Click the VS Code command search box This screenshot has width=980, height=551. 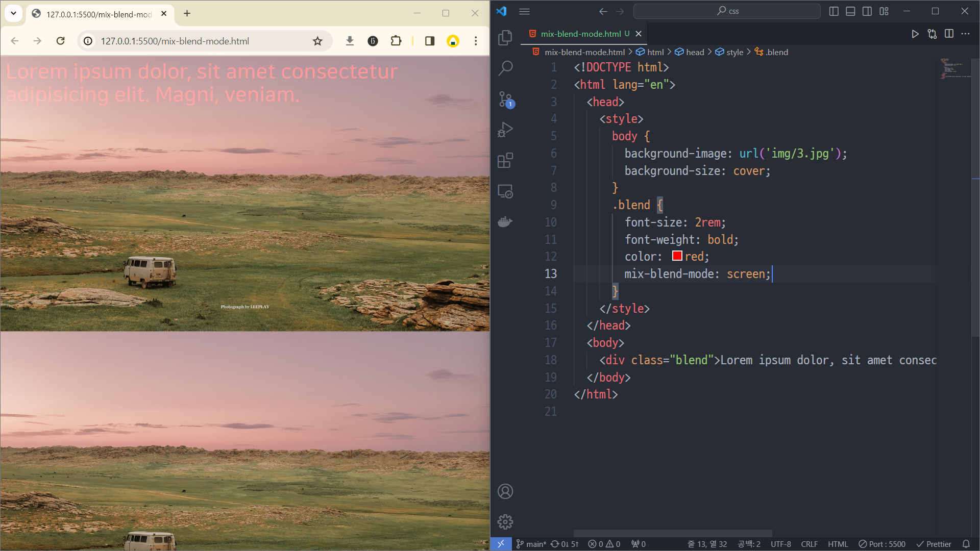pos(727,11)
